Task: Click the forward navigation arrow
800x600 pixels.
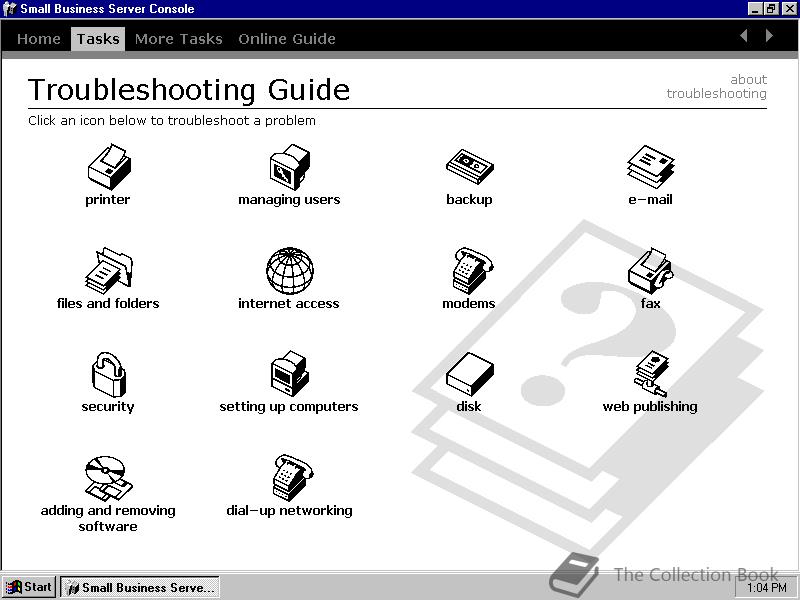Action: 769,35
